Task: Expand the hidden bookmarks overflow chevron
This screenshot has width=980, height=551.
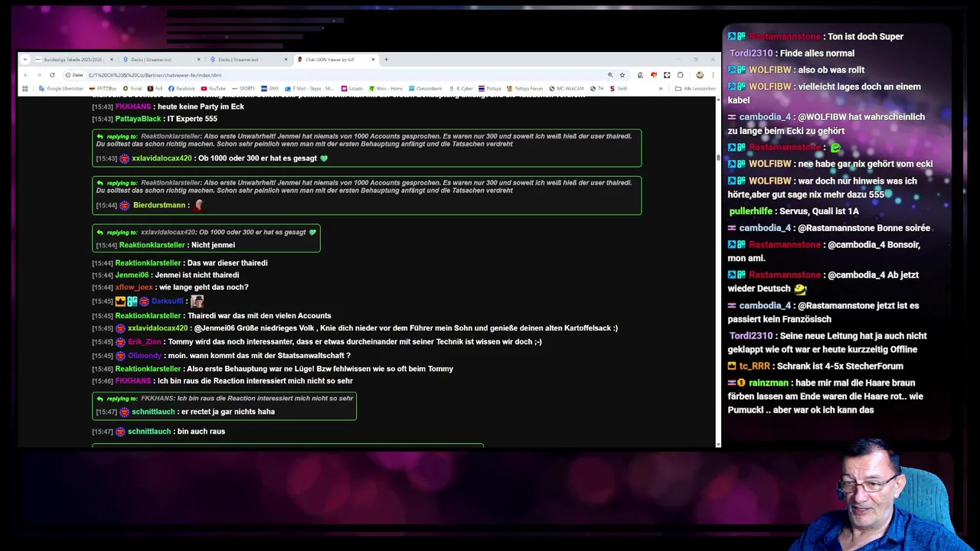Action: tap(661, 89)
